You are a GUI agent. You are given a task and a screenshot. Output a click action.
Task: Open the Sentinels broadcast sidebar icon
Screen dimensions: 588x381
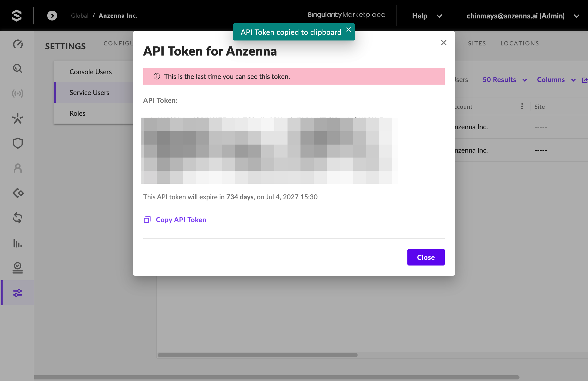tap(18, 93)
